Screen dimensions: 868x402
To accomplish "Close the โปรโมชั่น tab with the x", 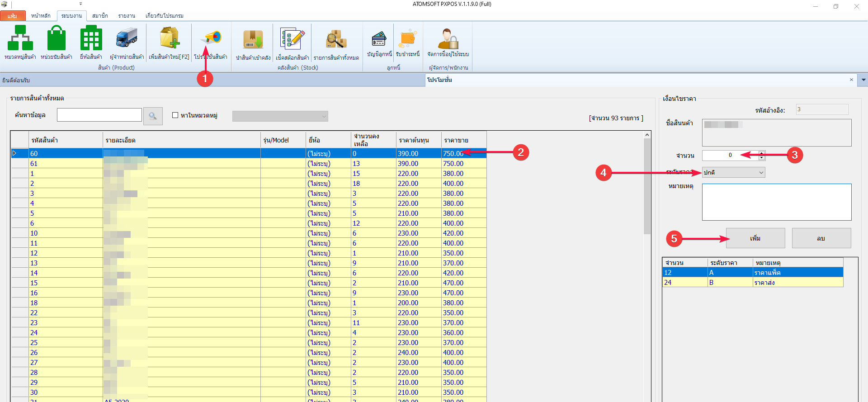I will 851,80.
